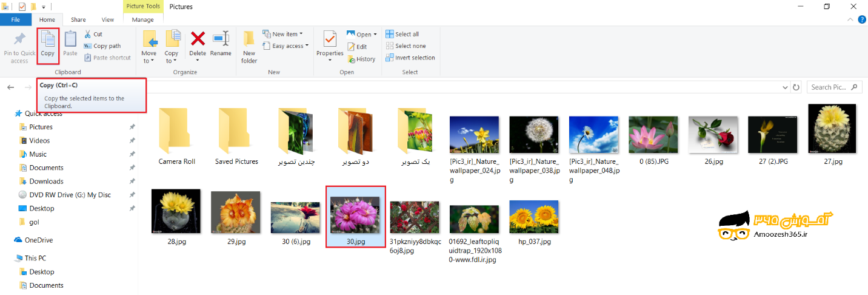Select the 31pkzniyy8dbkqc6oj8.jpg thumbnail

415,217
